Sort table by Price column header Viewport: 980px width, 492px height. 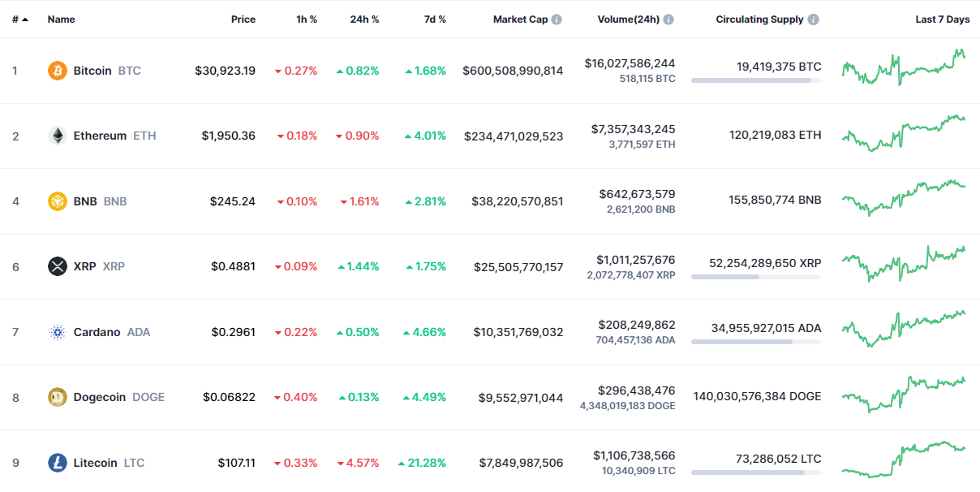click(243, 19)
